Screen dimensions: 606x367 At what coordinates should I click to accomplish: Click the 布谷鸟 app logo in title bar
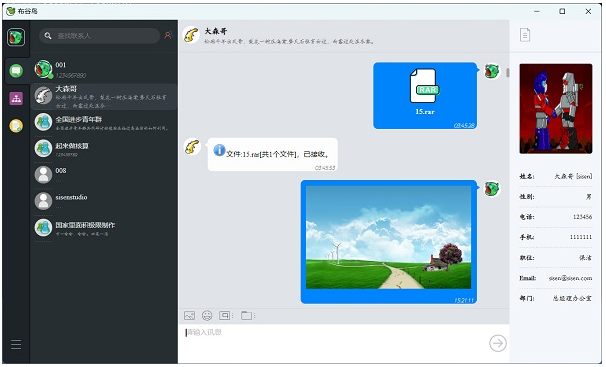[x=11, y=11]
